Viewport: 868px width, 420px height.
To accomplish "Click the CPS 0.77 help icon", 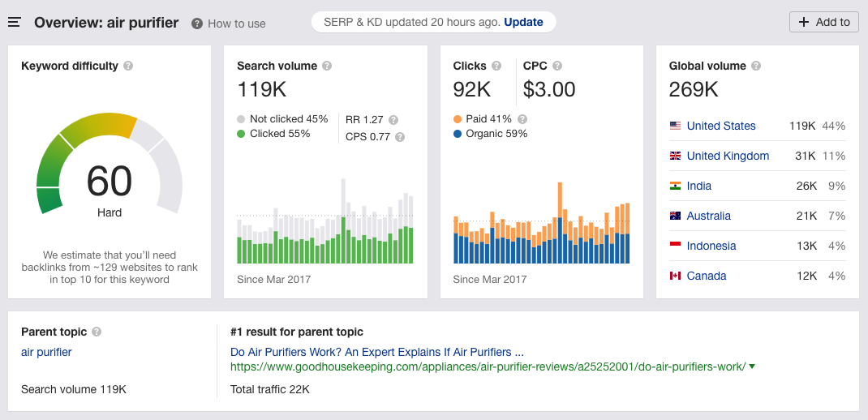I will [400, 137].
